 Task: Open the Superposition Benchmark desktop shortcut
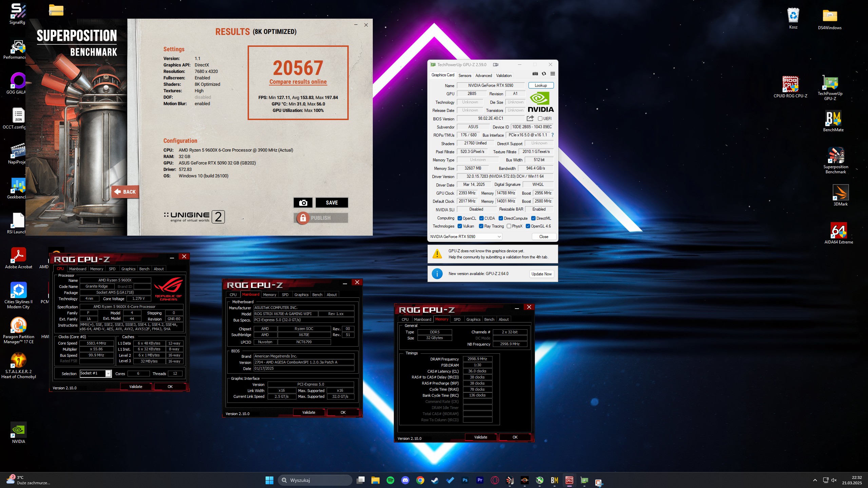(x=836, y=160)
